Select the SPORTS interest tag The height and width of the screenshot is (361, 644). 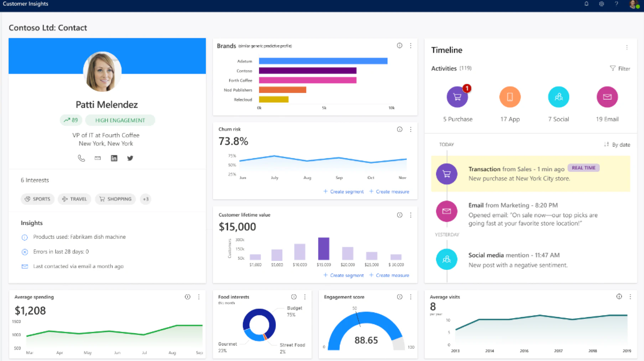[37, 199]
